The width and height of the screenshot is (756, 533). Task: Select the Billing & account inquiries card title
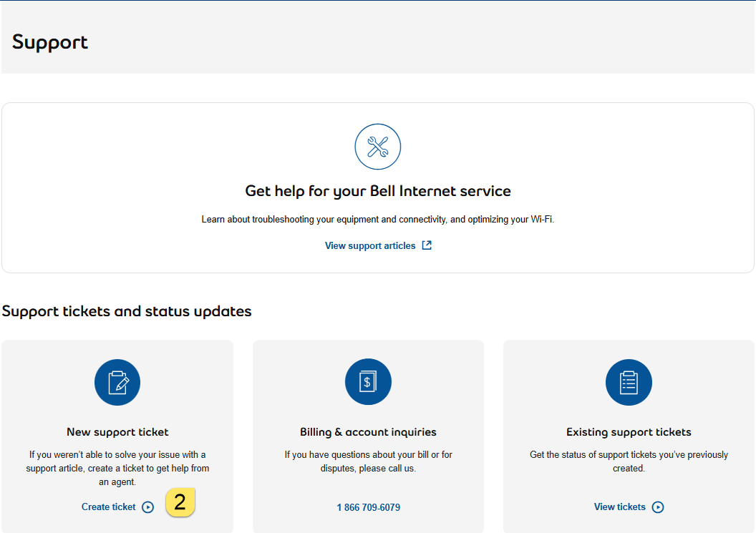click(368, 432)
